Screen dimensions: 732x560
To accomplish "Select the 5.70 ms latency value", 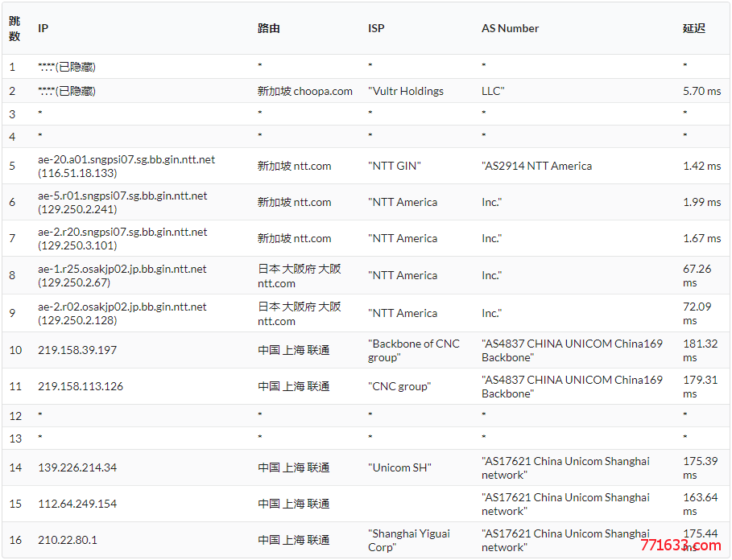I will click(x=701, y=91).
